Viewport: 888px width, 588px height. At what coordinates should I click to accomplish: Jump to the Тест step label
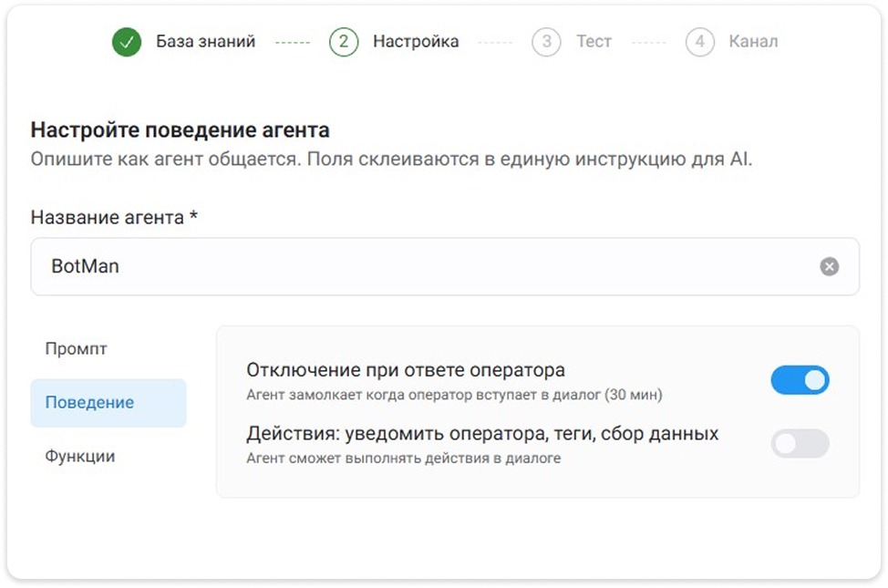594,42
